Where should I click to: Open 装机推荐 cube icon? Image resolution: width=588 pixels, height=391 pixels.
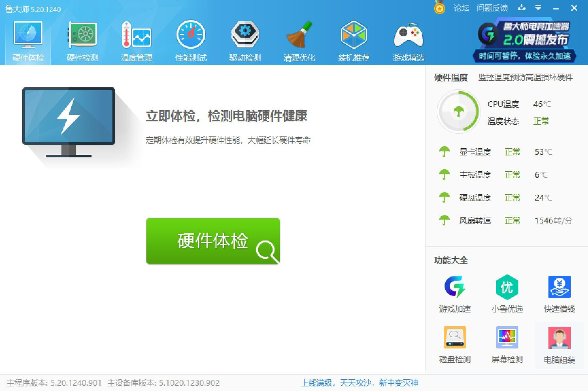click(354, 34)
